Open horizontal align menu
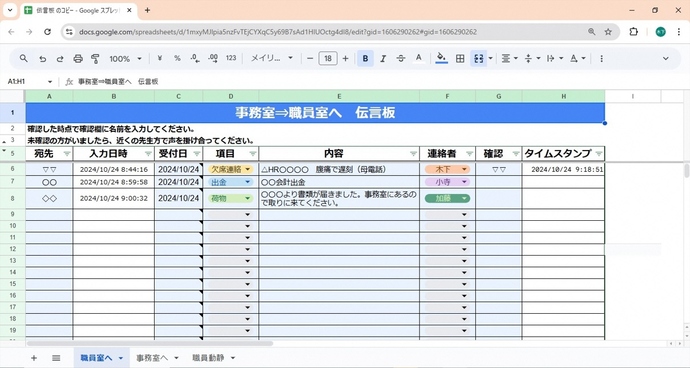The image size is (690, 368). pos(510,58)
